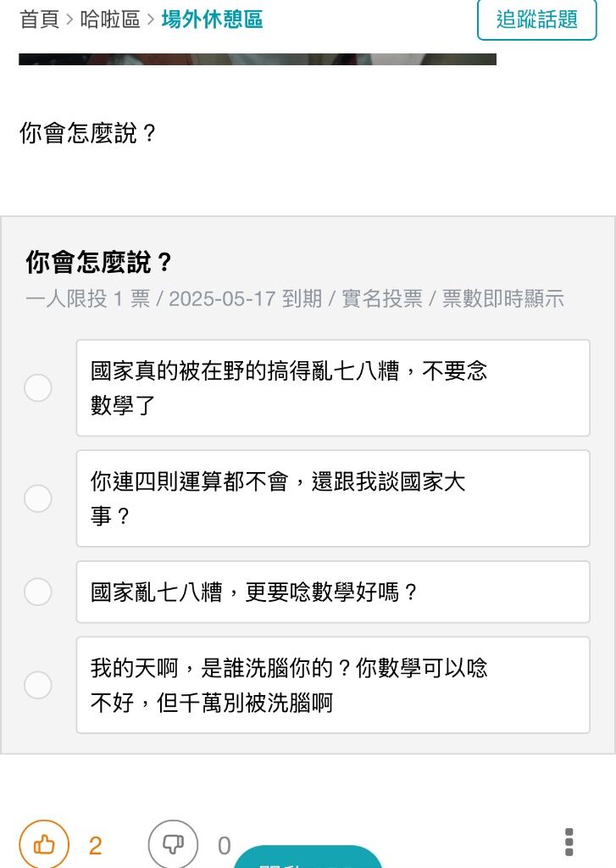Select radio for 更要唸數學好嗎 option

pyautogui.click(x=38, y=591)
